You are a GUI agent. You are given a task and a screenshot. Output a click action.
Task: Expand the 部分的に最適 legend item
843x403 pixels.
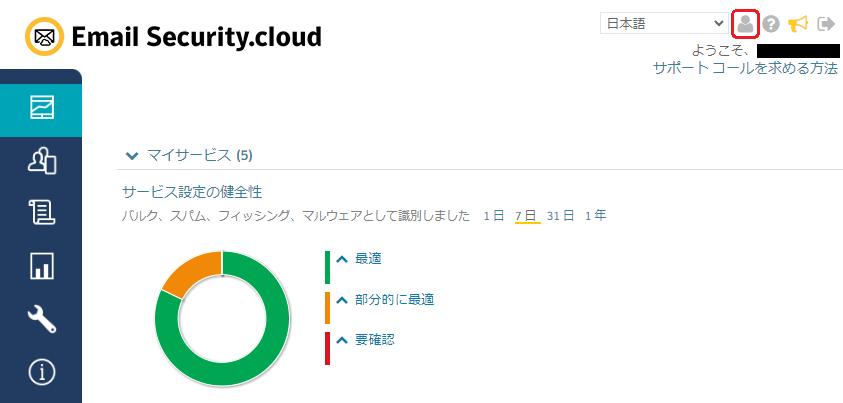[341, 299]
